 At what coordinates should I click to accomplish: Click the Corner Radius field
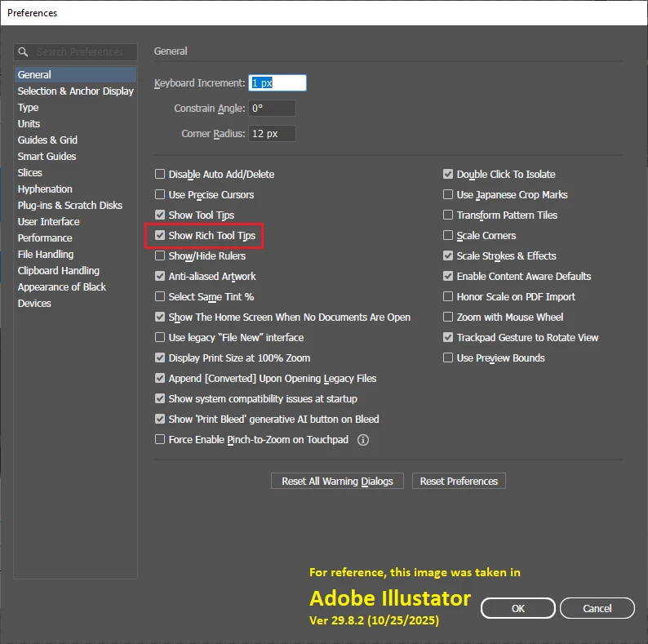[272, 134]
